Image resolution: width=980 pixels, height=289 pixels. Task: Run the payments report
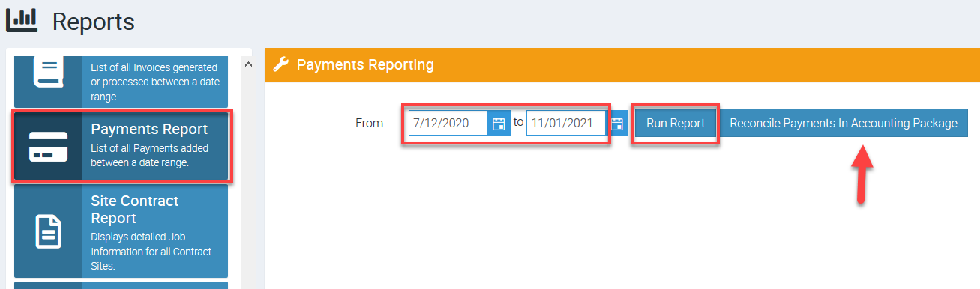[676, 124]
